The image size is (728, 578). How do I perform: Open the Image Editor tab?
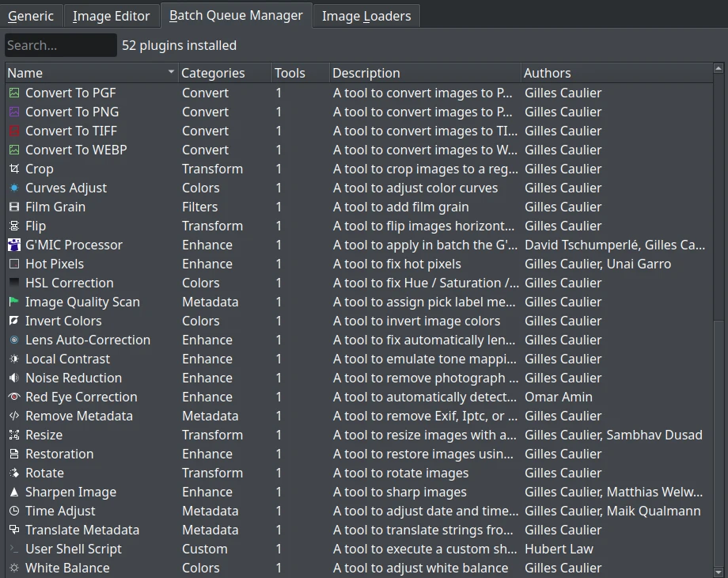[111, 16]
